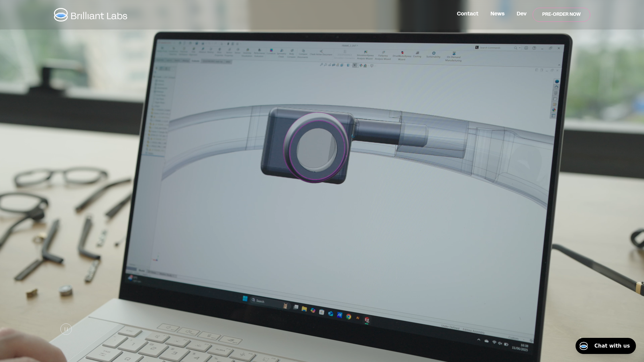The width and height of the screenshot is (644, 362).
Task: Open the News nav link
Action: pos(497,14)
